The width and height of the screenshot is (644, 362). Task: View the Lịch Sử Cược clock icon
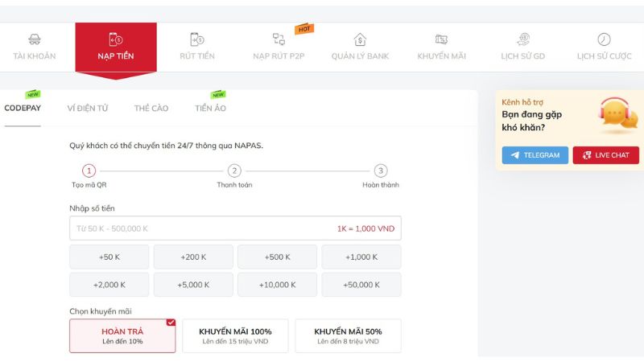(604, 39)
